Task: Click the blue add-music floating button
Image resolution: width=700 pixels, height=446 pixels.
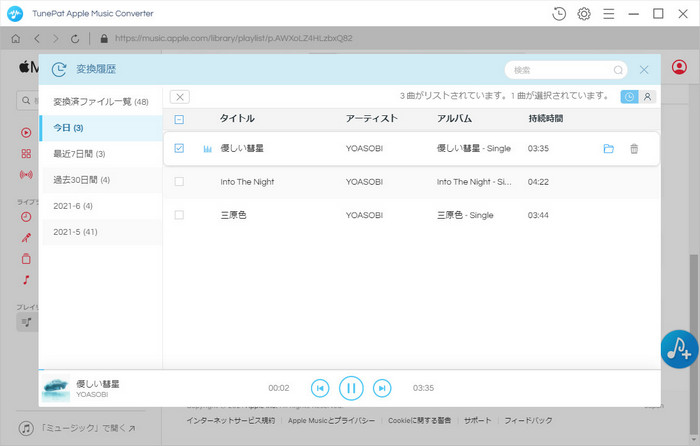Action: coord(679,349)
